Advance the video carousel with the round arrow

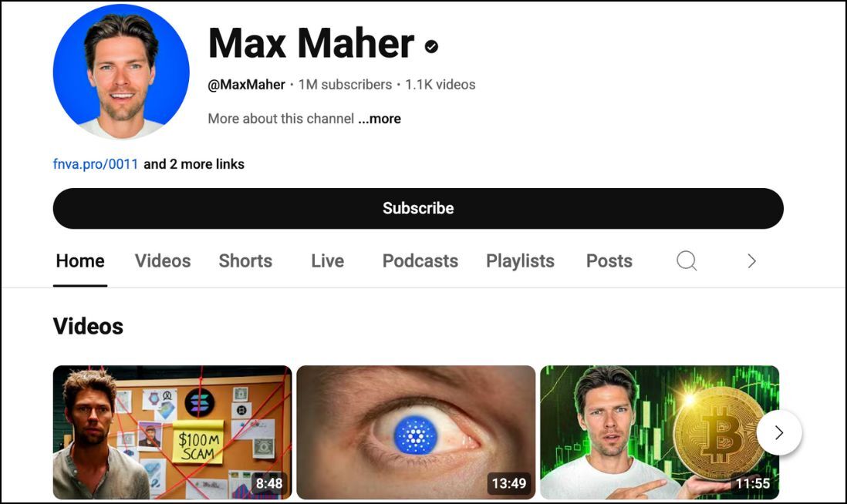[779, 432]
